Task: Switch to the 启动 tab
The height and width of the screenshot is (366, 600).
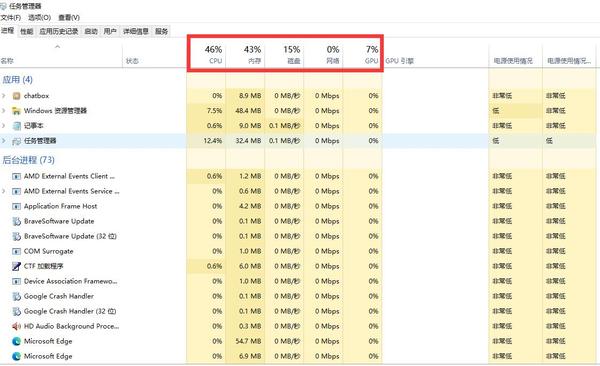Action: [x=91, y=32]
